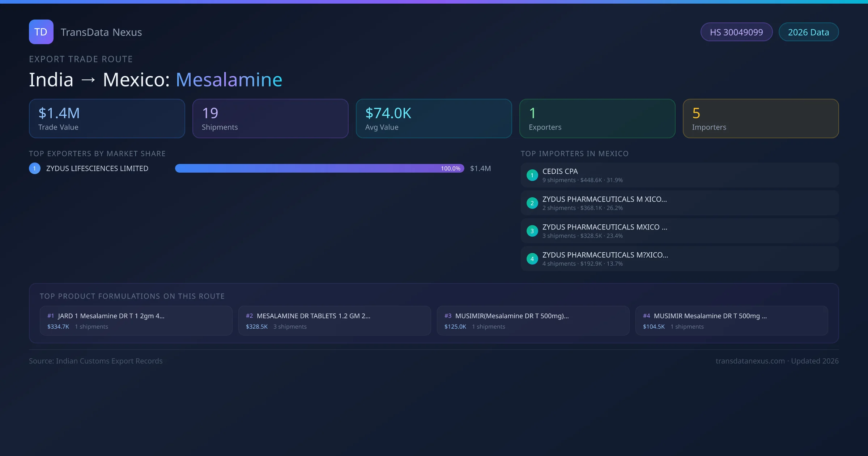Viewport: 868px width, 456px height.
Task: Open ZYDUS LIFESCIENCES LIMITED exporter name
Action: pyautogui.click(x=97, y=168)
